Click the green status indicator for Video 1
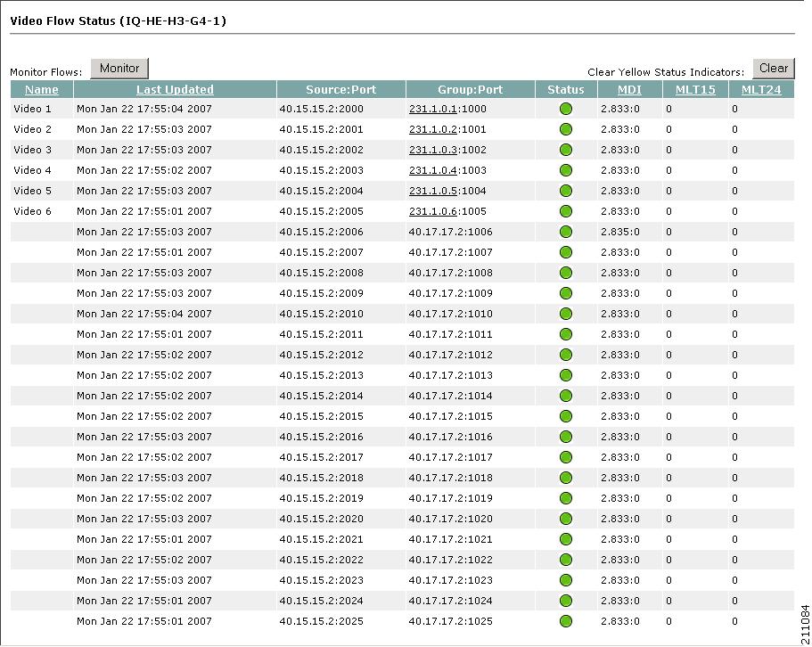 tap(565, 109)
